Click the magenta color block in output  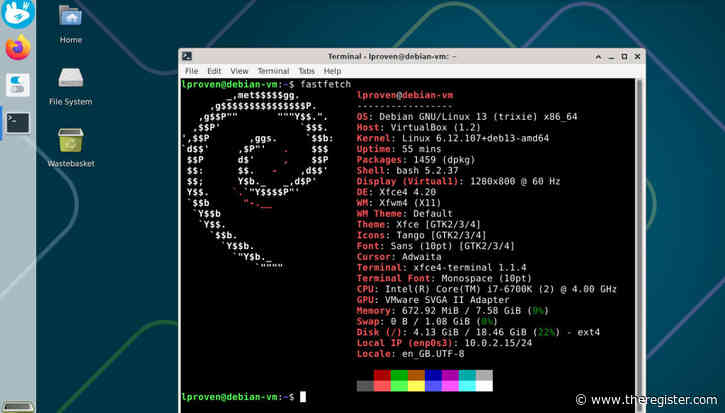click(x=450, y=375)
